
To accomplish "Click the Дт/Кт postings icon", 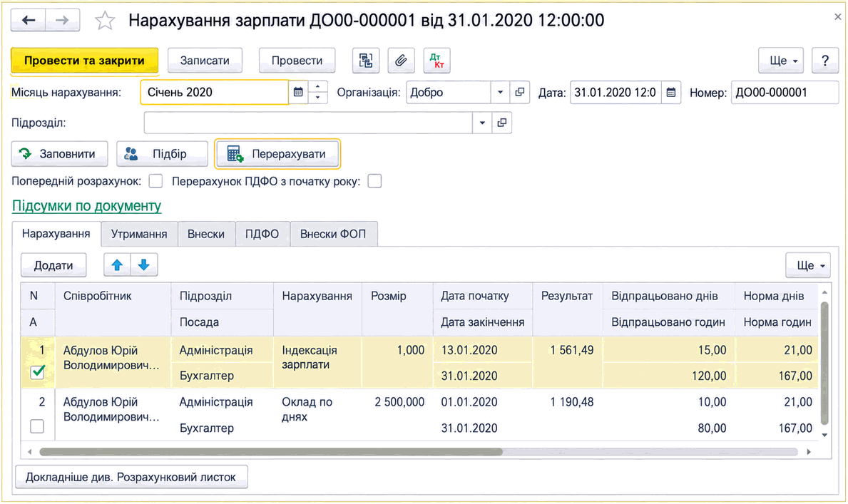I will [436, 61].
